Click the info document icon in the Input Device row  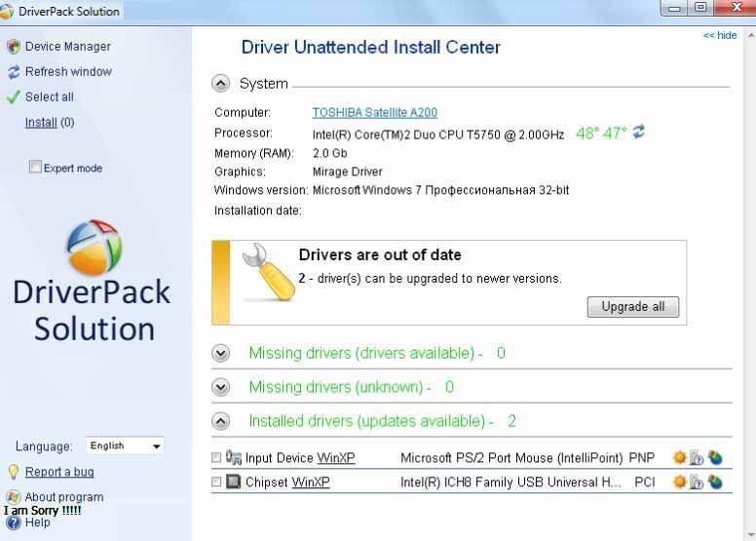697,457
